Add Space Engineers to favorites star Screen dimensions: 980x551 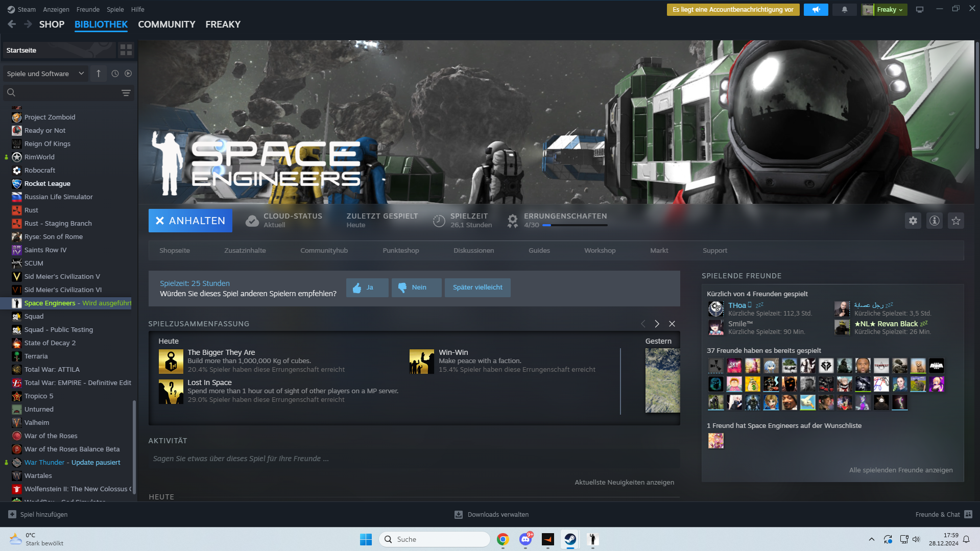(x=955, y=221)
